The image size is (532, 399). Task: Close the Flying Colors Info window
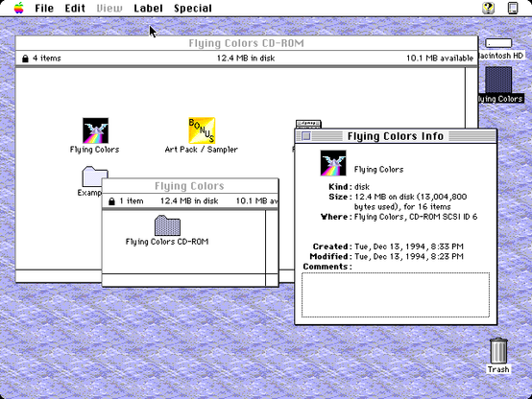click(x=306, y=136)
